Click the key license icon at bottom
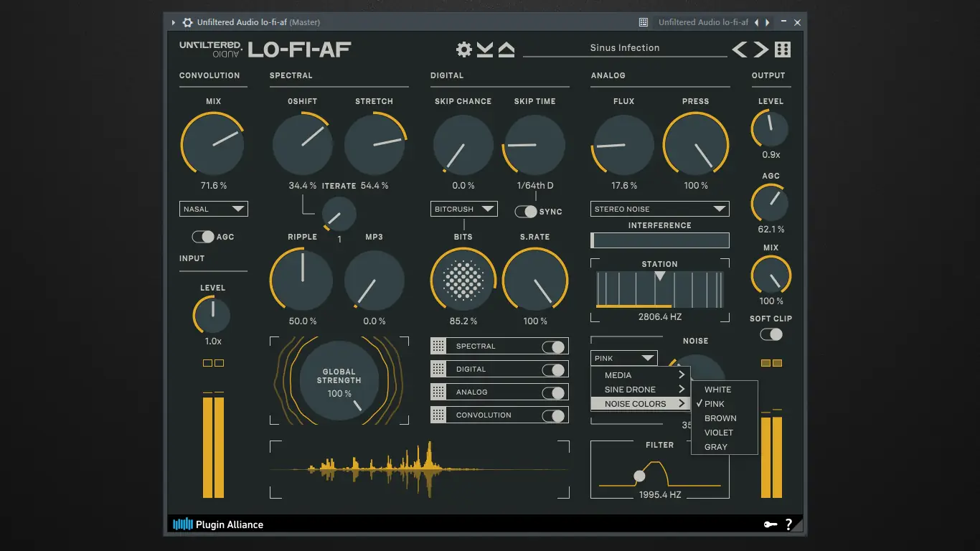 pyautogui.click(x=771, y=524)
